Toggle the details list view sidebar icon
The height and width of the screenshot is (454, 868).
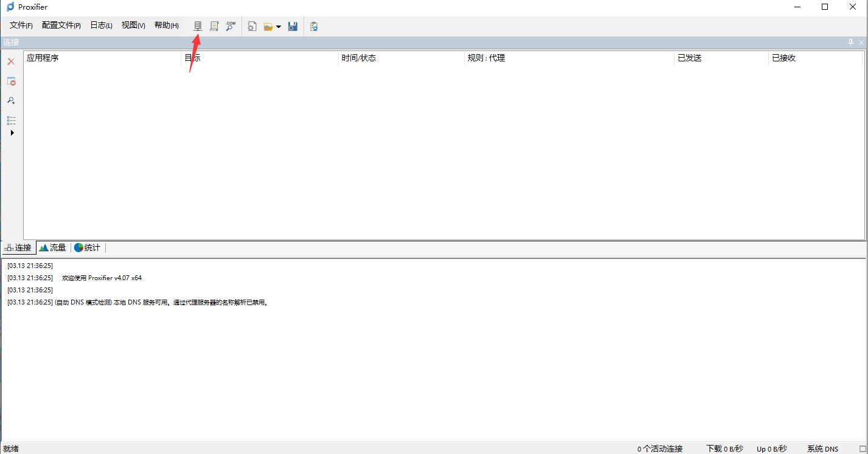pos(10,120)
